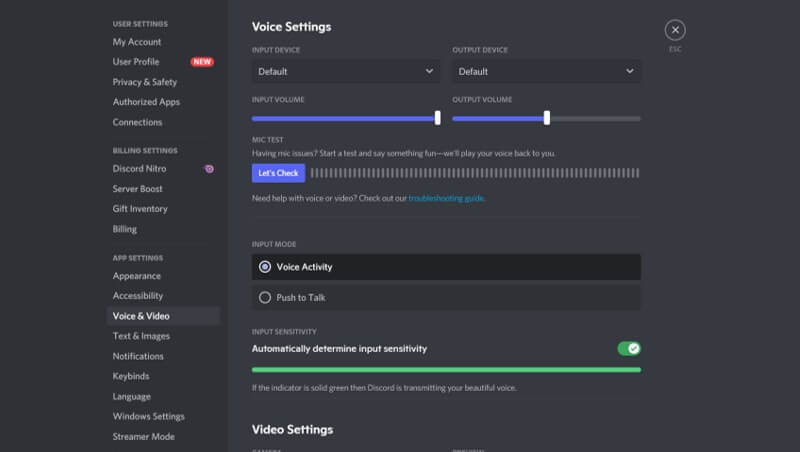The image size is (800, 452).
Task: Go to Privacy & Safety settings
Action: point(145,82)
